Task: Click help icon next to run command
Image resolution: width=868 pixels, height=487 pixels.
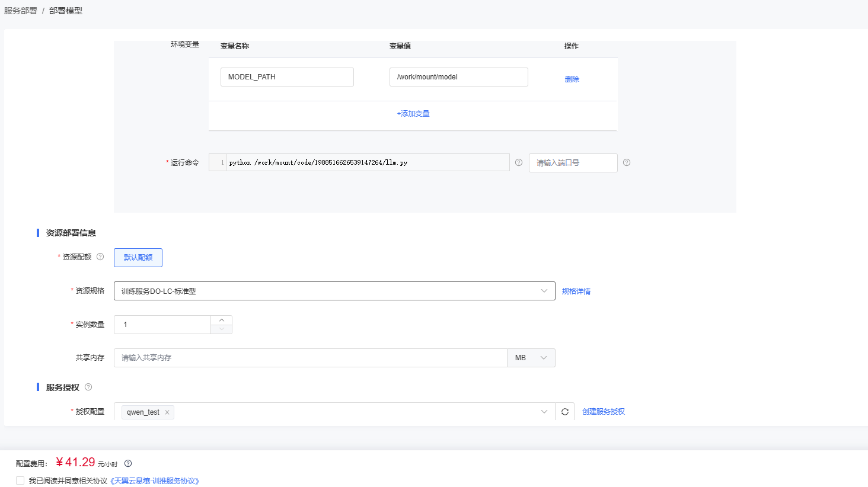Action: click(519, 162)
